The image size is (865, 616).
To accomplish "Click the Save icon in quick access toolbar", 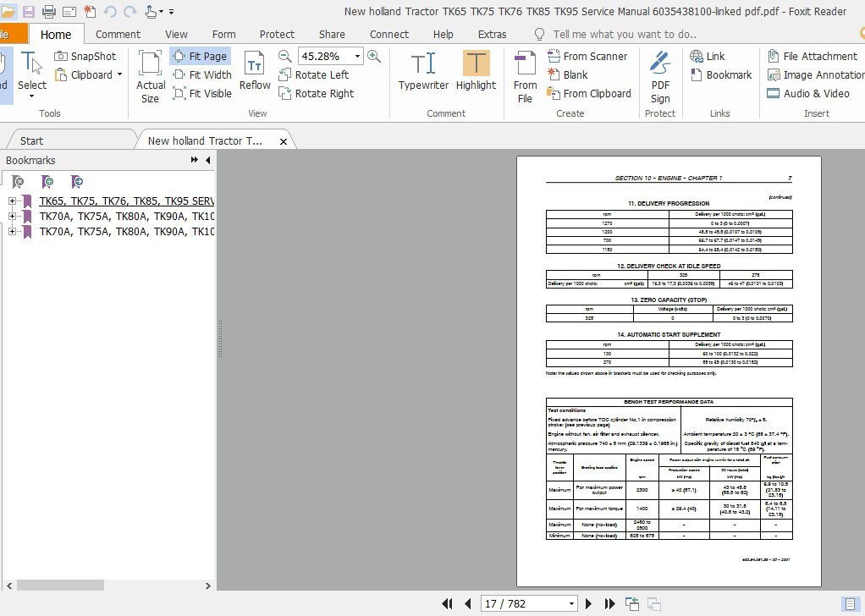I will 28,11.
